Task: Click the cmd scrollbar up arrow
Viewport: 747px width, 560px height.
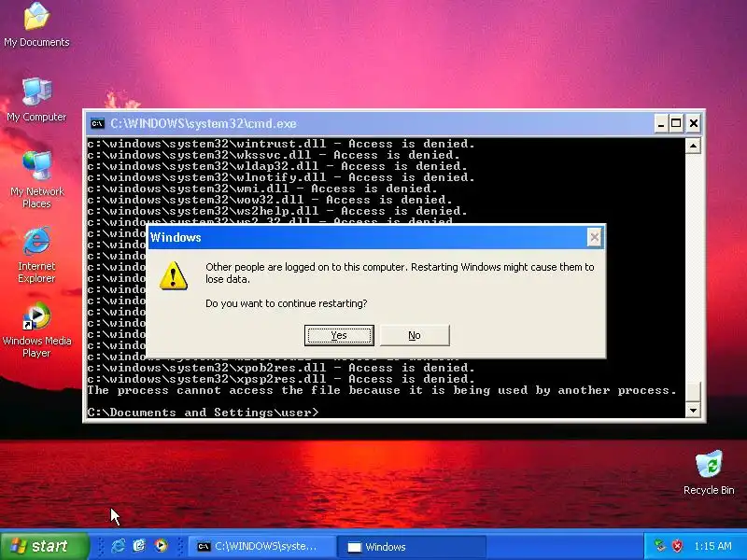Action: [693, 146]
